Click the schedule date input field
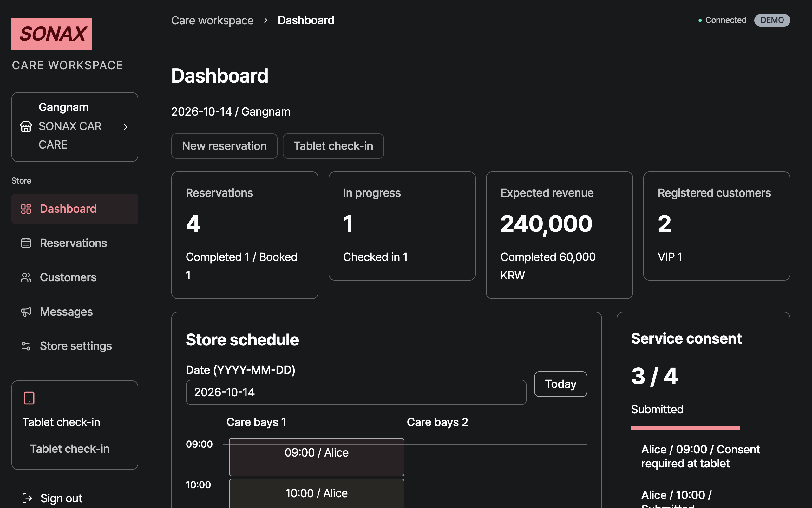The image size is (812, 508). tap(356, 392)
